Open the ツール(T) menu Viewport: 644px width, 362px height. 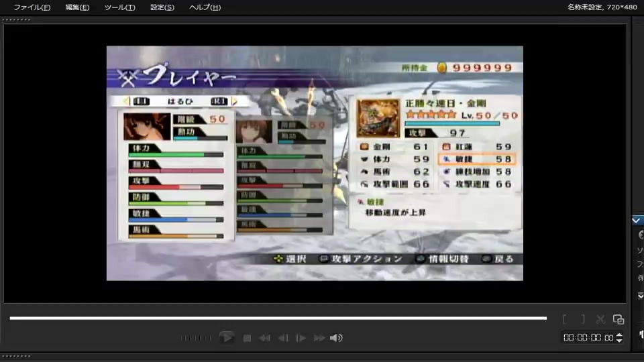click(120, 7)
